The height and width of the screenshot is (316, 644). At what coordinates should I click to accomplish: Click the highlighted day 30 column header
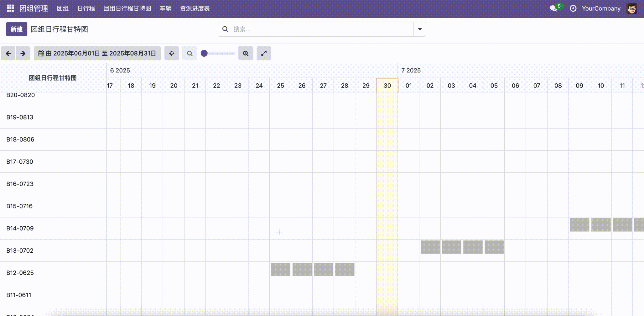point(387,86)
